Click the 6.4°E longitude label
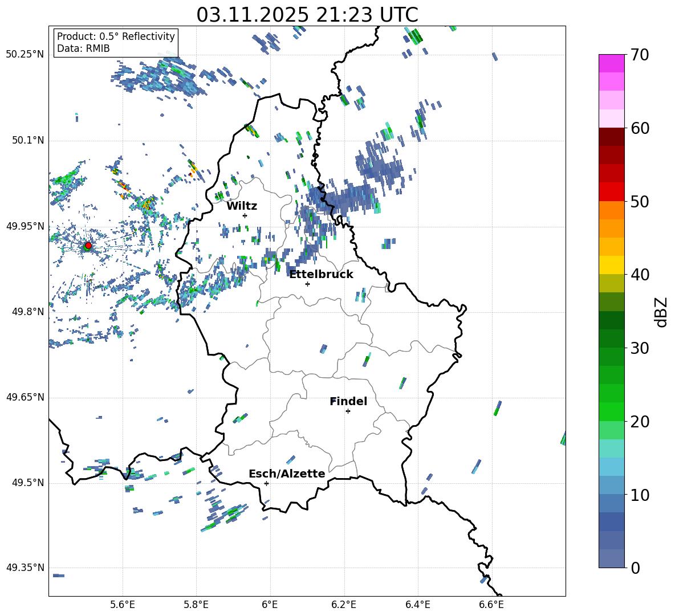 [x=417, y=605]
